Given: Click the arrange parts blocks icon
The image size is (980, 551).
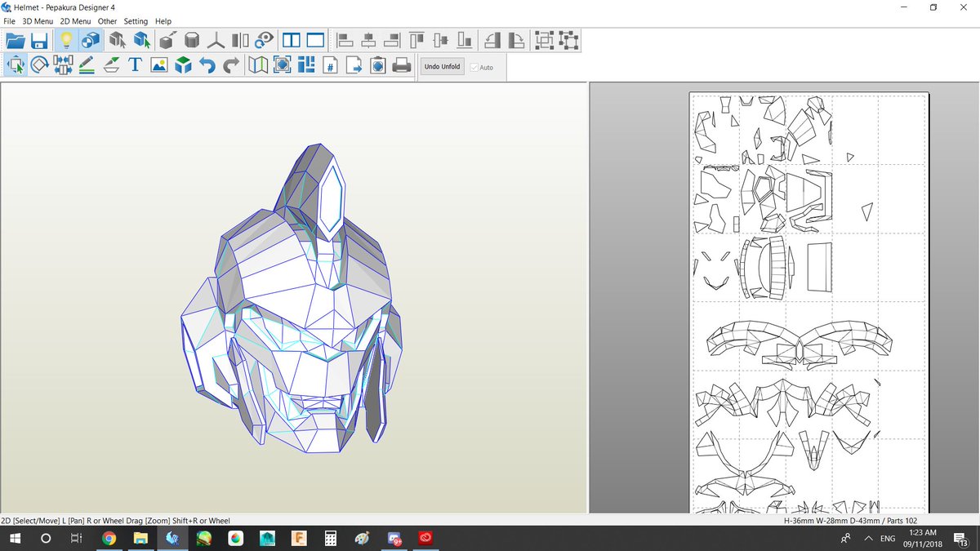Looking at the screenshot, I should click(306, 65).
